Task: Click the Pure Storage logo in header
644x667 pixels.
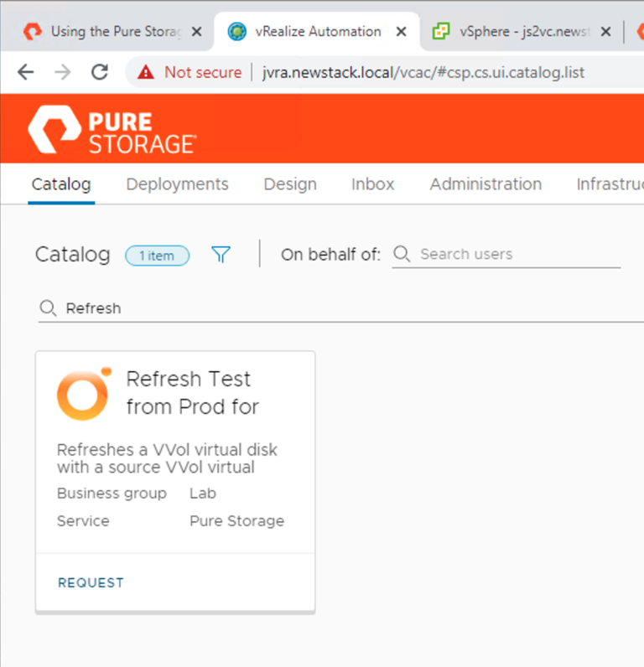Action: (x=112, y=130)
